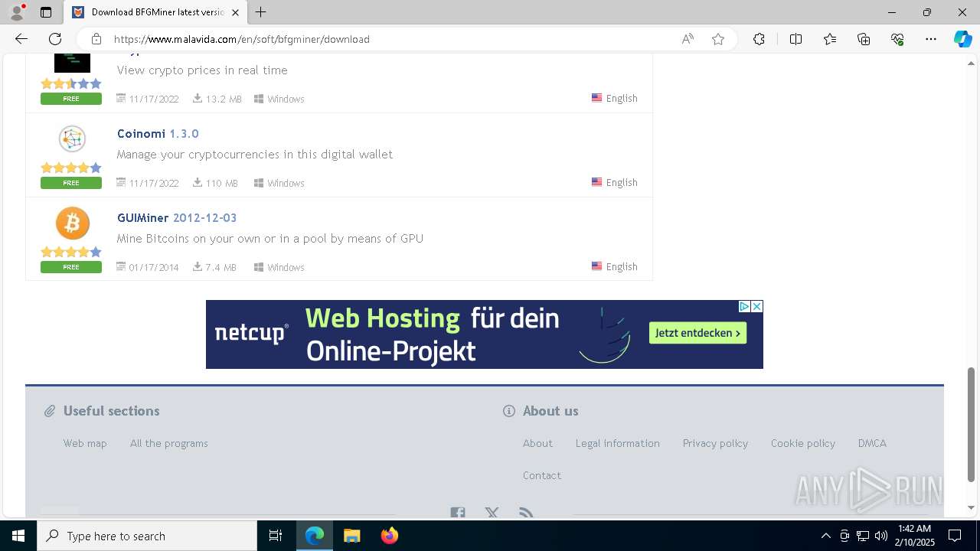Open the Web map footer link
The image size is (980, 551).
point(85,443)
